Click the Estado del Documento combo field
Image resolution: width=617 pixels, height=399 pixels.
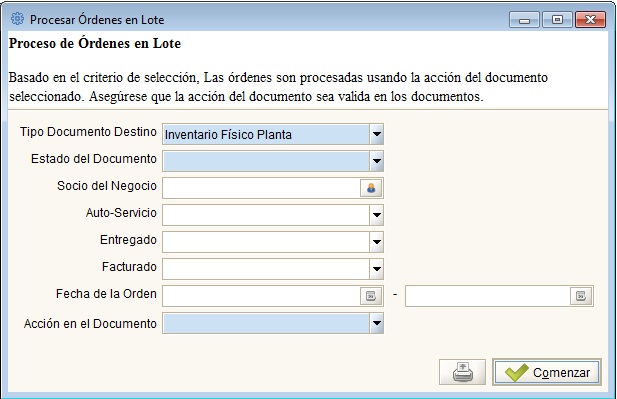pyautogui.click(x=266, y=161)
